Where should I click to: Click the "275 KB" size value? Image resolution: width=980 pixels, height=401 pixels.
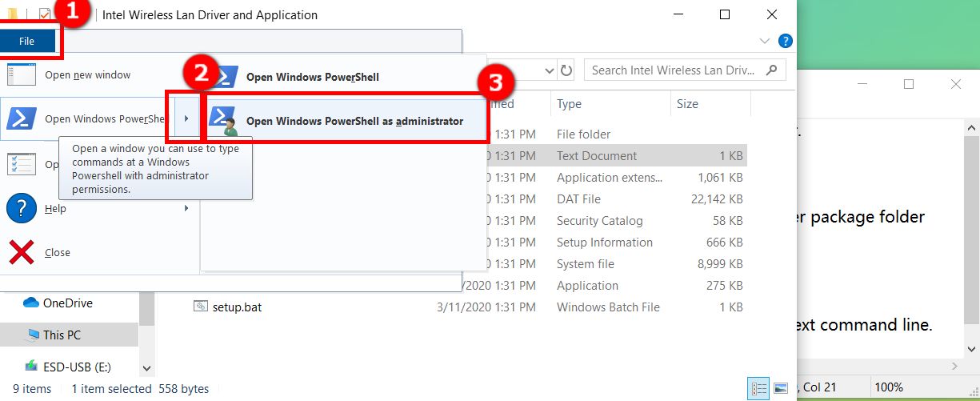pyautogui.click(x=722, y=286)
